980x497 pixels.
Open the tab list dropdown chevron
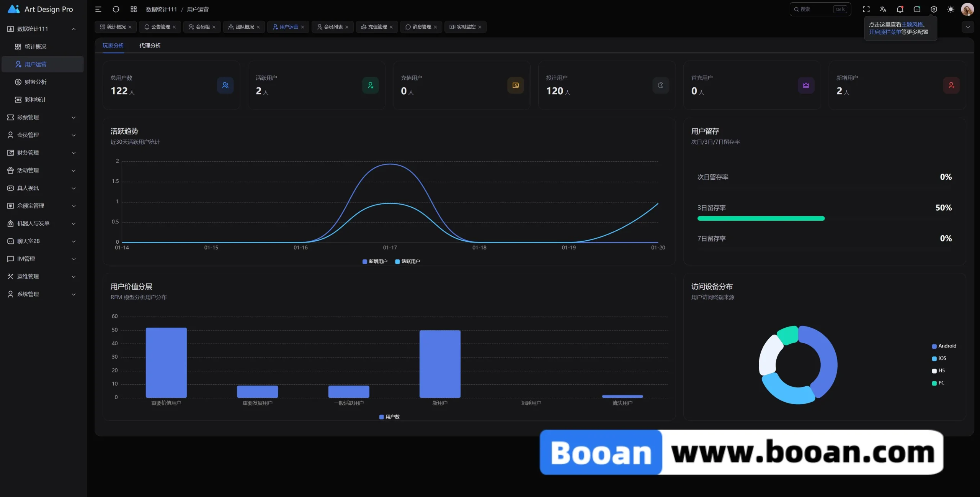(x=968, y=27)
